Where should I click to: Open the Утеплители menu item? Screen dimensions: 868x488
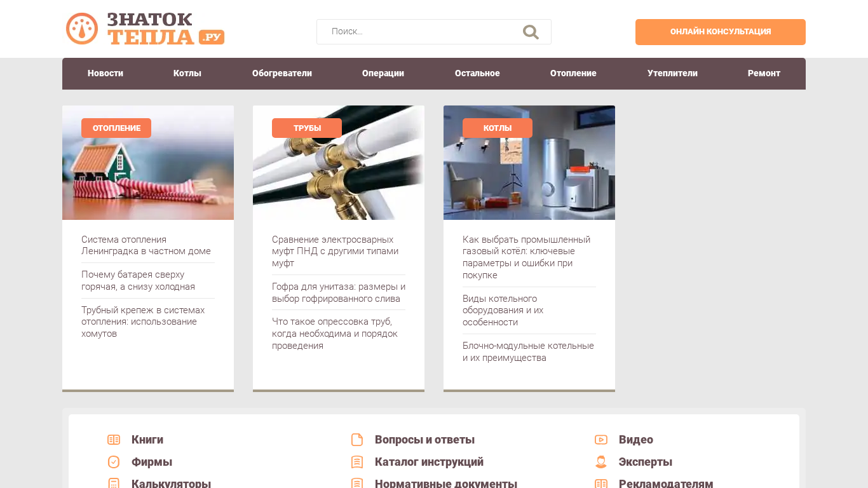(x=672, y=74)
